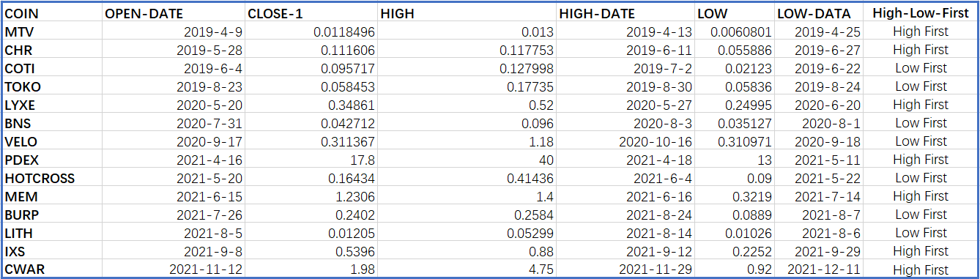Select the IXS coin cell
Image resolution: width=980 pixels, height=279 pixels.
[x=52, y=251]
